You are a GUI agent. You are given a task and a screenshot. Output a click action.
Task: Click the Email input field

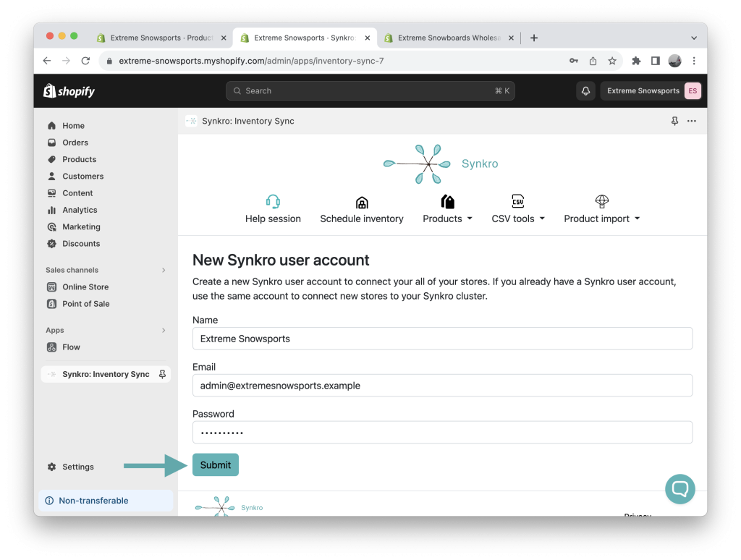tap(442, 386)
